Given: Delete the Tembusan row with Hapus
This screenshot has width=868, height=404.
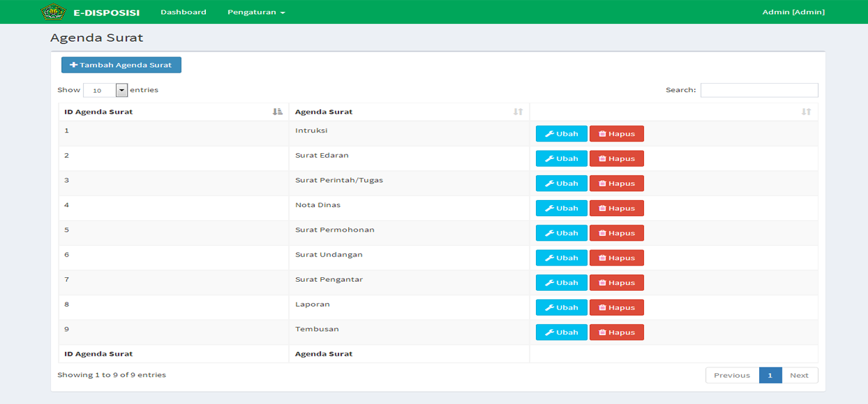Looking at the screenshot, I should click(616, 333).
